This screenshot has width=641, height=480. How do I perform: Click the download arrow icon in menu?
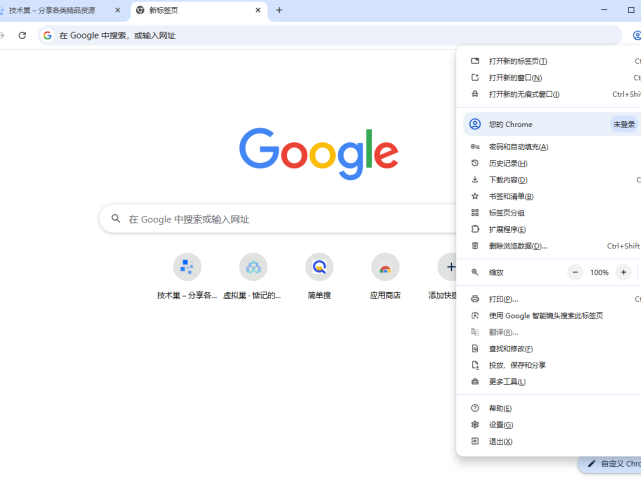(x=475, y=180)
